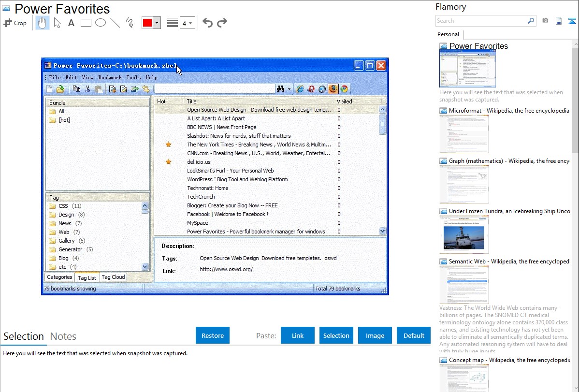Pick the rectangle drawing tool
This screenshot has width=579, height=392.
tap(86, 23)
